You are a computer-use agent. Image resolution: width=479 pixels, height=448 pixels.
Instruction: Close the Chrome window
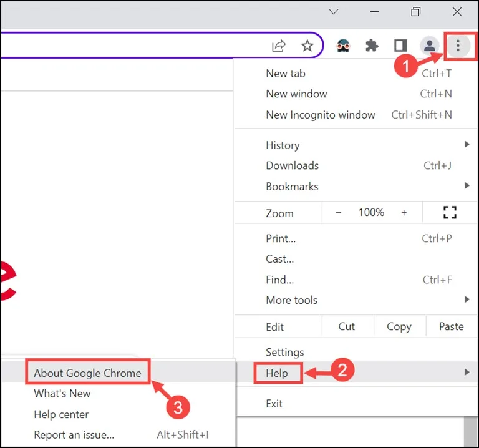tap(457, 12)
